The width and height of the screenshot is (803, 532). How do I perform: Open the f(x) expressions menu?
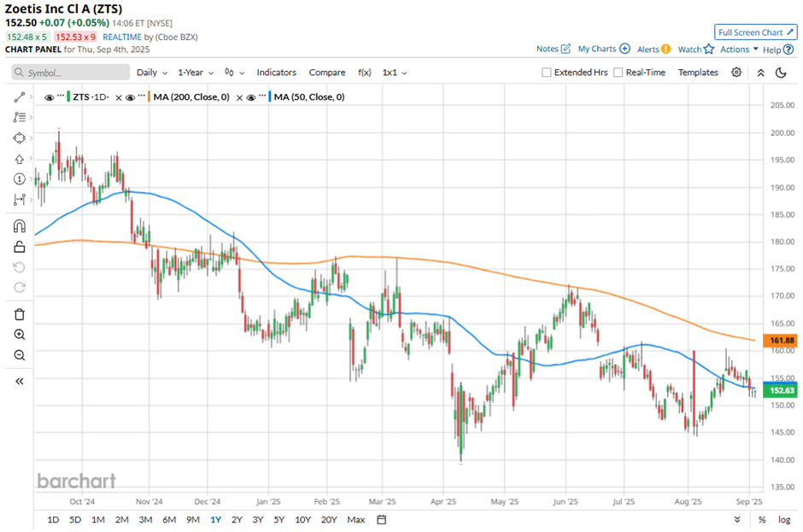coord(365,73)
